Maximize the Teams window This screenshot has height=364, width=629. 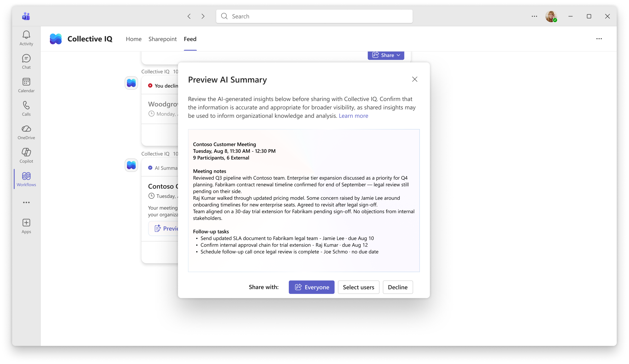589,16
